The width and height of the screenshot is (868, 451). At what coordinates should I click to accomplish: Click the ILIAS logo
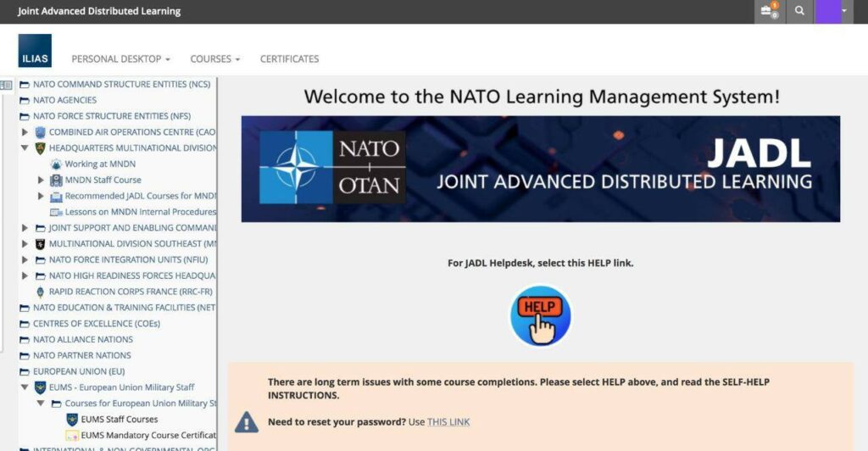tap(35, 51)
